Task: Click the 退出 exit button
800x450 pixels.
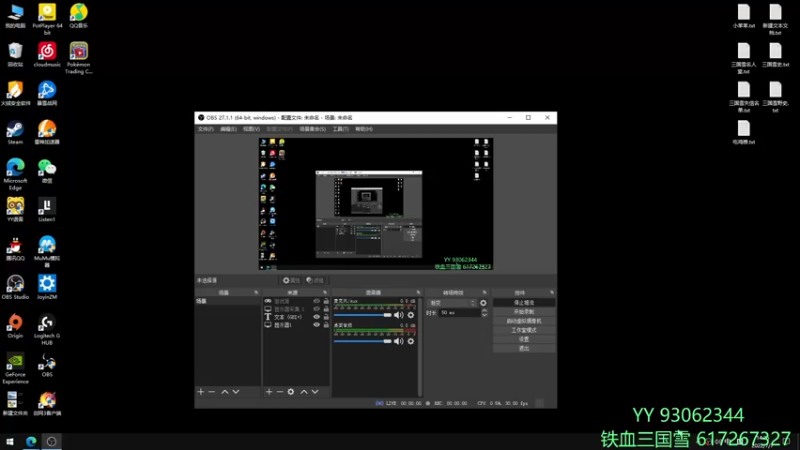Action: pos(524,348)
